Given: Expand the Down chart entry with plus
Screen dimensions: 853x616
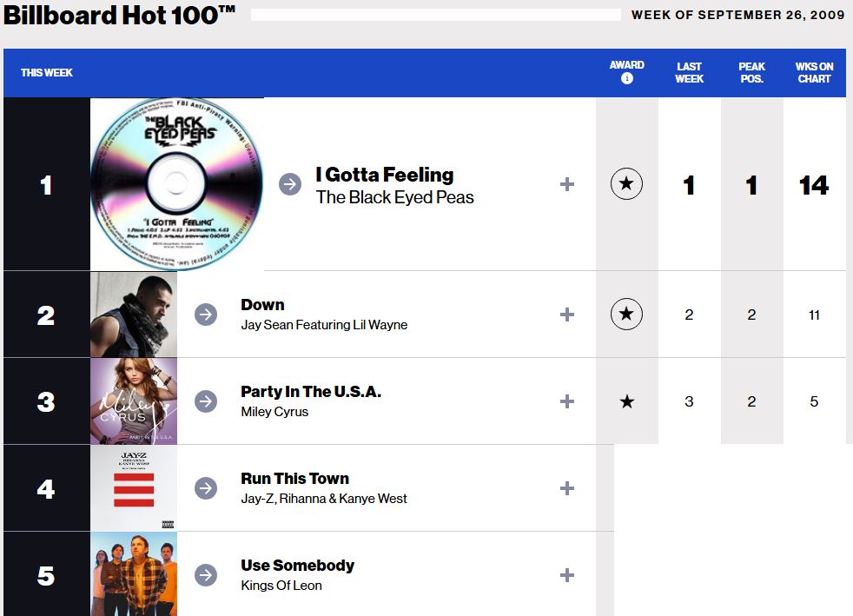Looking at the screenshot, I should click(567, 315).
